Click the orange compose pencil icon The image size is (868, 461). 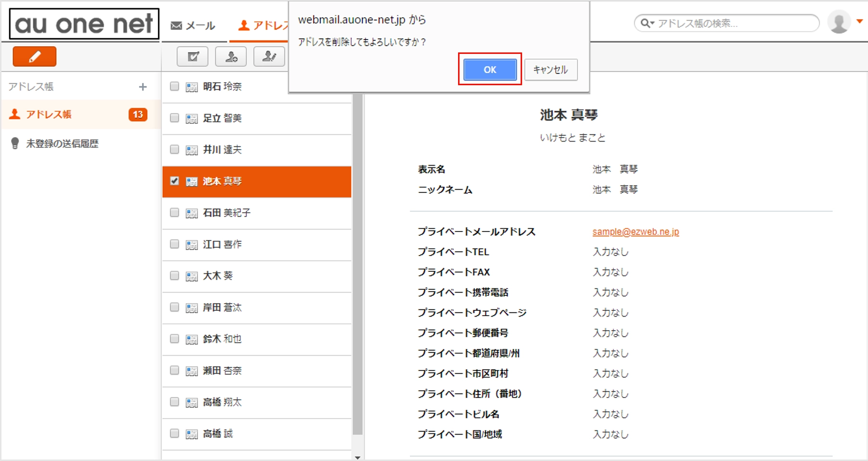pyautogui.click(x=34, y=56)
